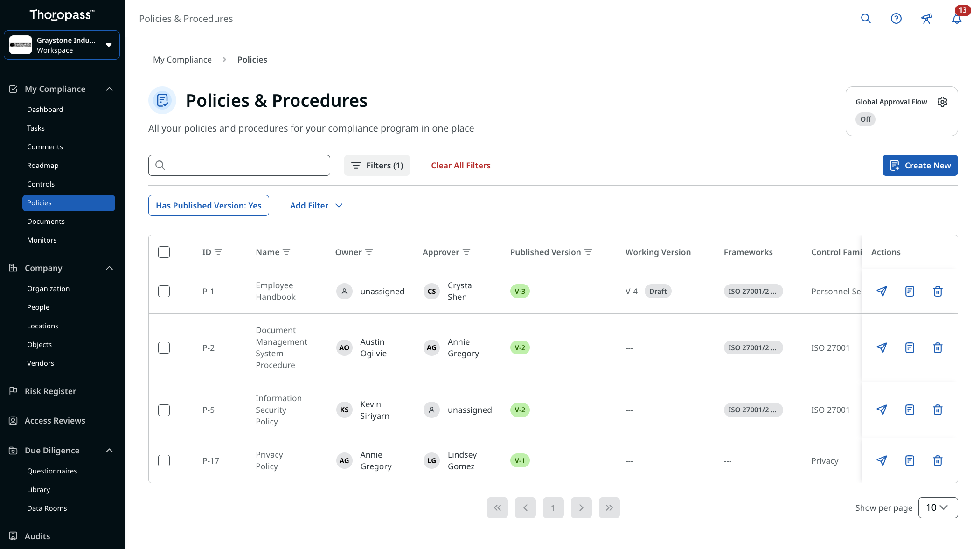Click Approver column filter icon

pos(466,252)
